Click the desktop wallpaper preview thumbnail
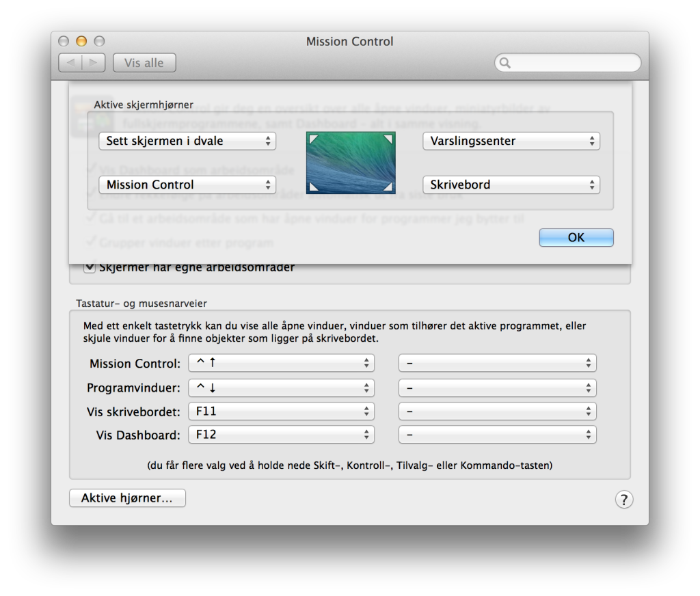 click(x=351, y=163)
